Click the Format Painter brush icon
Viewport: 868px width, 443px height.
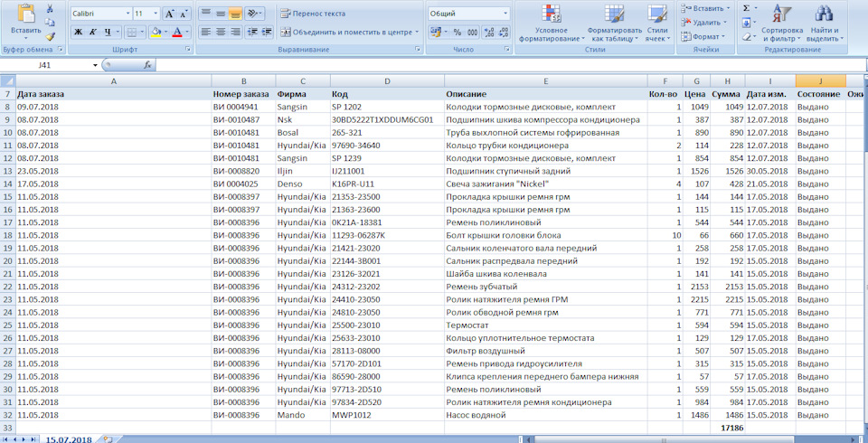click(x=50, y=36)
